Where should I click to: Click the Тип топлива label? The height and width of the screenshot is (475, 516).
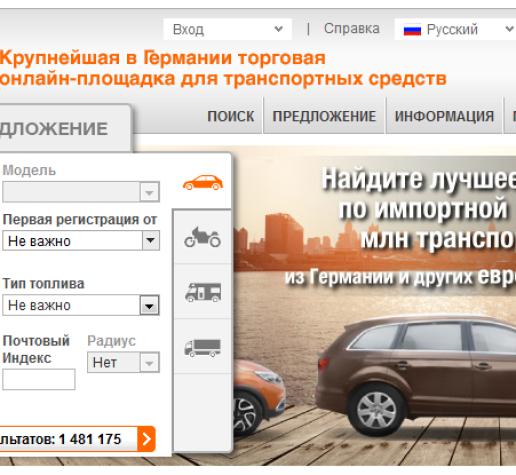(x=43, y=284)
